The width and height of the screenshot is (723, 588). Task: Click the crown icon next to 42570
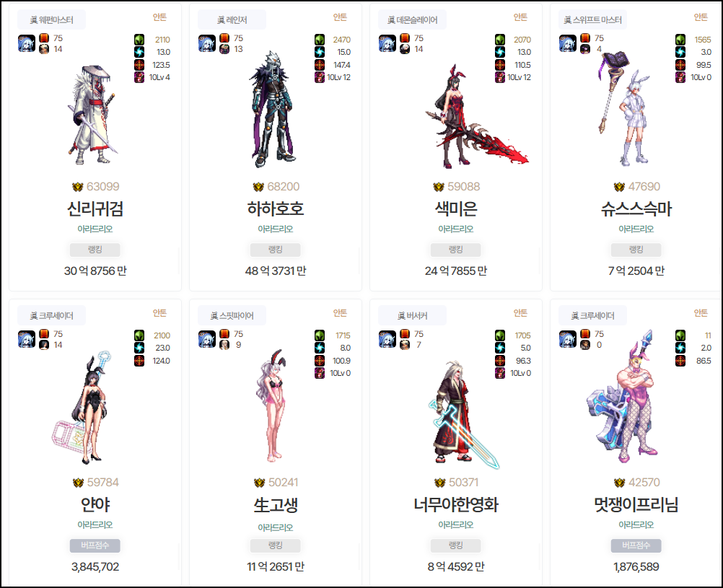619,483
